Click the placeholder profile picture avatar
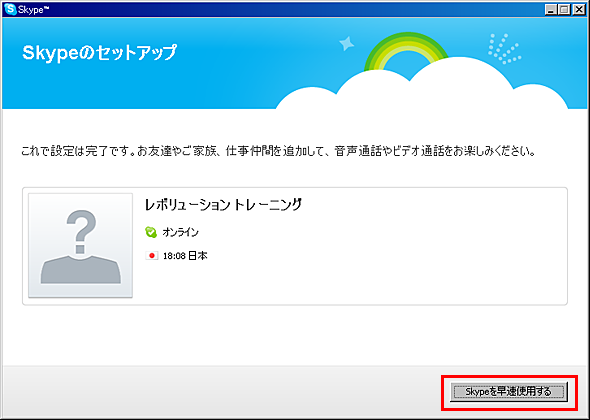The height and width of the screenshot is (420, 590). pos(81,245)
